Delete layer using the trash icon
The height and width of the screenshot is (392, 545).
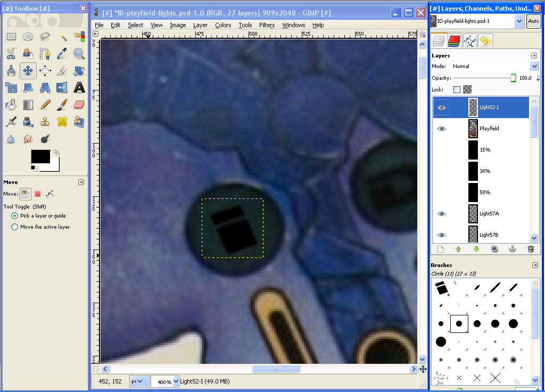click(x=530, y=249)
